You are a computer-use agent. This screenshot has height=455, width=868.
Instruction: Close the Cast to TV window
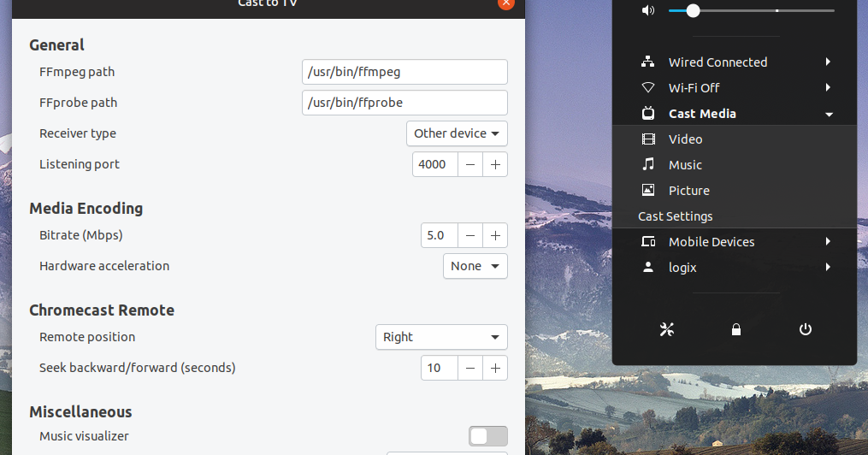click(506, 3)
